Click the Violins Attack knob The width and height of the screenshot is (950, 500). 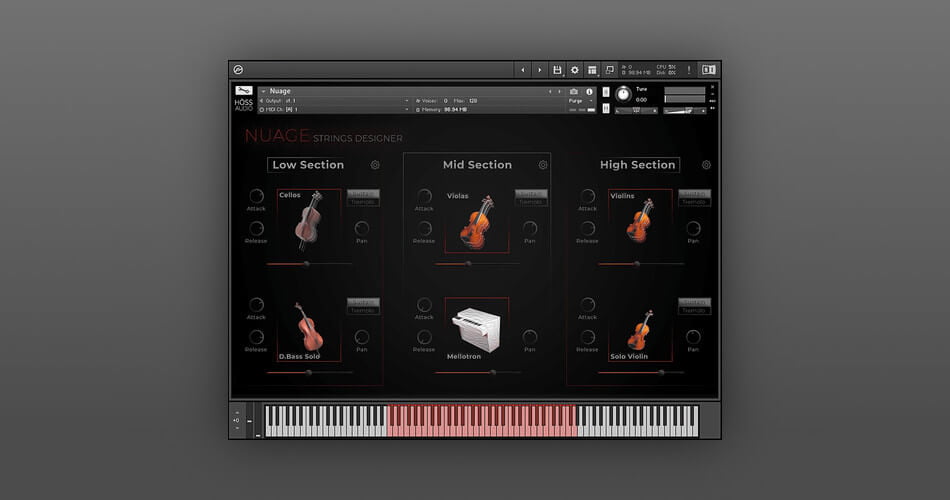588,196
